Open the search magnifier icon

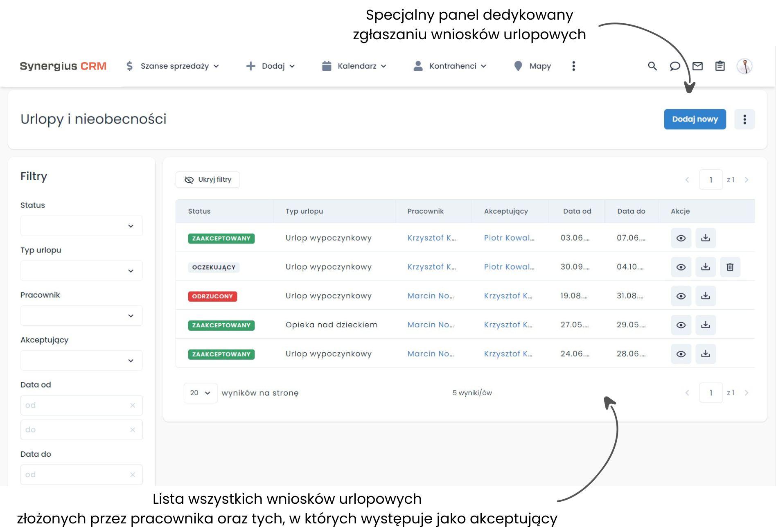click(652, 66)
